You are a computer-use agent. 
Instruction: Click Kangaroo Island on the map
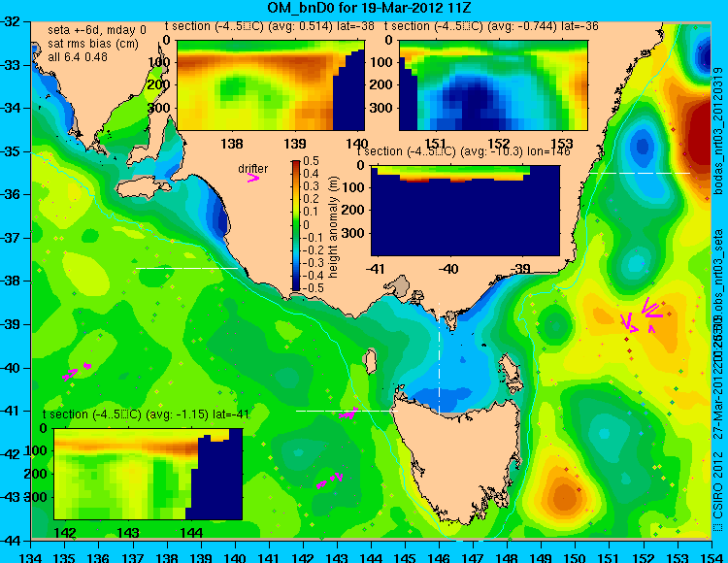(x=144, y=186)
